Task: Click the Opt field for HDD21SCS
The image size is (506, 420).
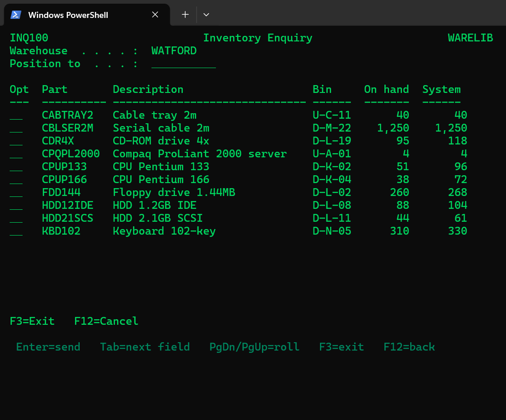Action: click(16, 218)
